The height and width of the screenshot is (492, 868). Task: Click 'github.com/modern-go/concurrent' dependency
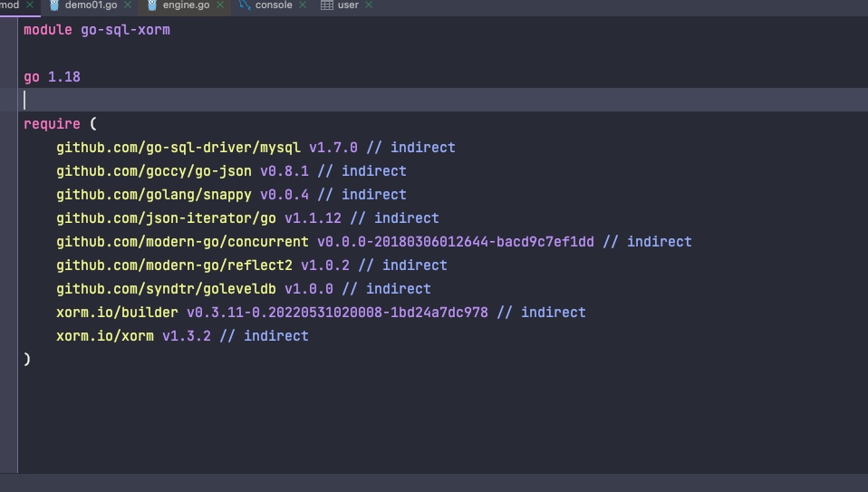[x=182, y=242]
